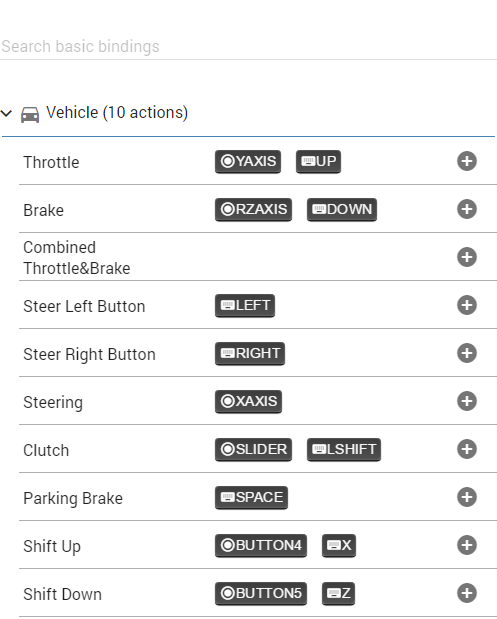Image resolution: width=497 pixels, height=619 pixels.
Task: Click the Vehicle car icon
Action: pos(30,115)
